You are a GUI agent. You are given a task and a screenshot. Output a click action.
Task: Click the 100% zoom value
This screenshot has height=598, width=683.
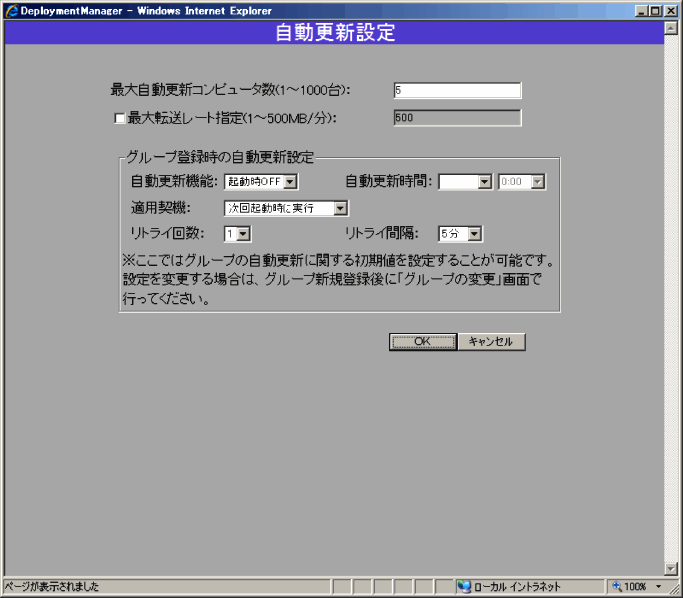(635, 587)
